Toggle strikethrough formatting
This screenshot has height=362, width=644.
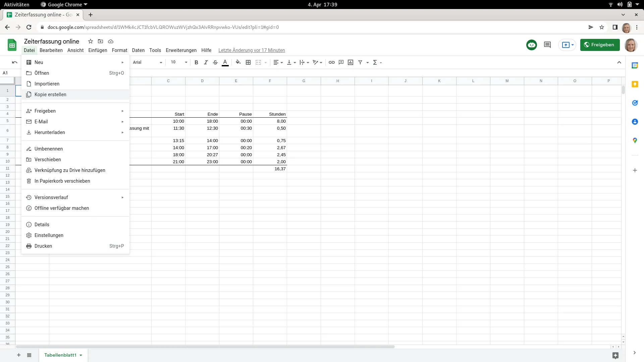coord(215,62)
